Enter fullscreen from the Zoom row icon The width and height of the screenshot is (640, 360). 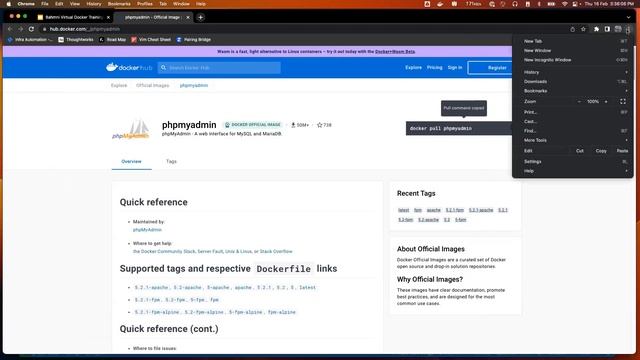[623, 101]
